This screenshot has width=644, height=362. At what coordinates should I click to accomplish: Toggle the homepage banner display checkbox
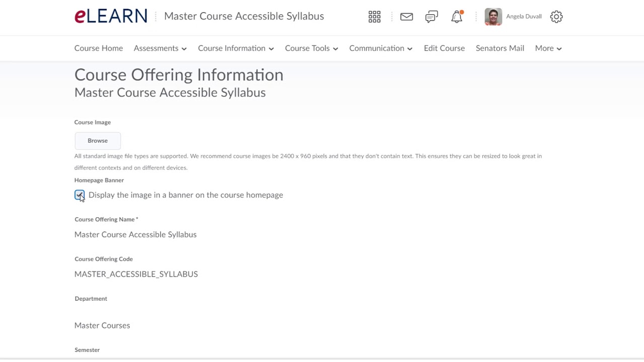coord(79,195)
